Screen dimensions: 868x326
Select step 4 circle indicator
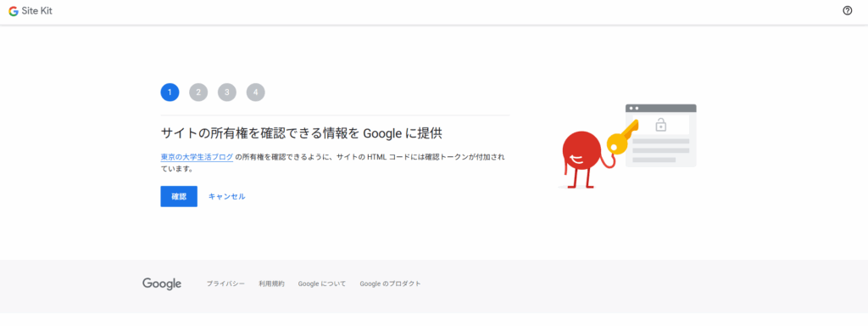256,92
